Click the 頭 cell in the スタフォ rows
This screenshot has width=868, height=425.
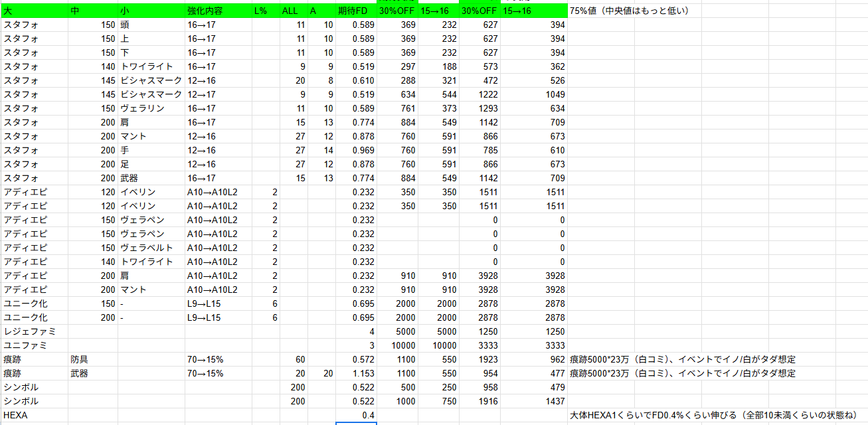point(151,25)
